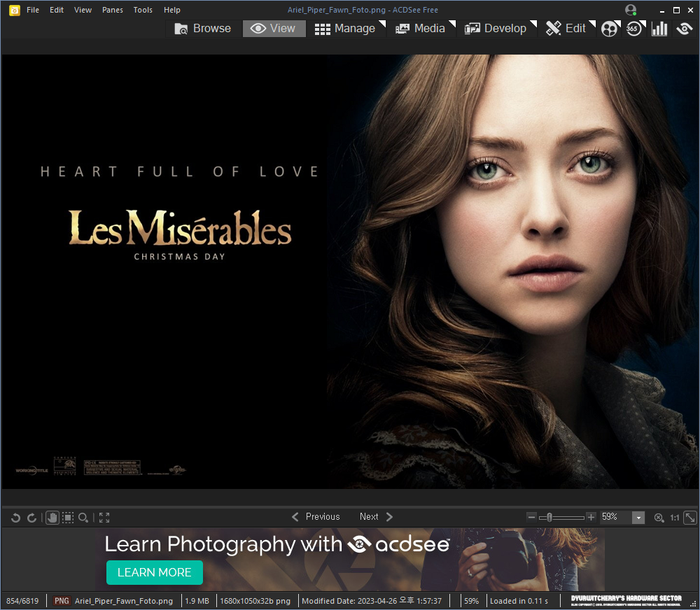Click the 1680x1050x32b png dimensions entry

(255, 601)
